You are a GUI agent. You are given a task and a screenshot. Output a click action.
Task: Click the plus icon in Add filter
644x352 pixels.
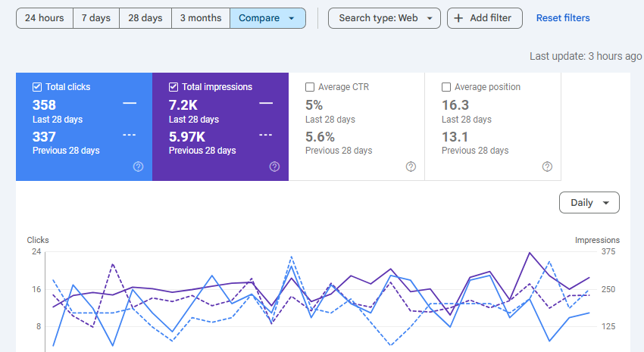tap(459, 18)
